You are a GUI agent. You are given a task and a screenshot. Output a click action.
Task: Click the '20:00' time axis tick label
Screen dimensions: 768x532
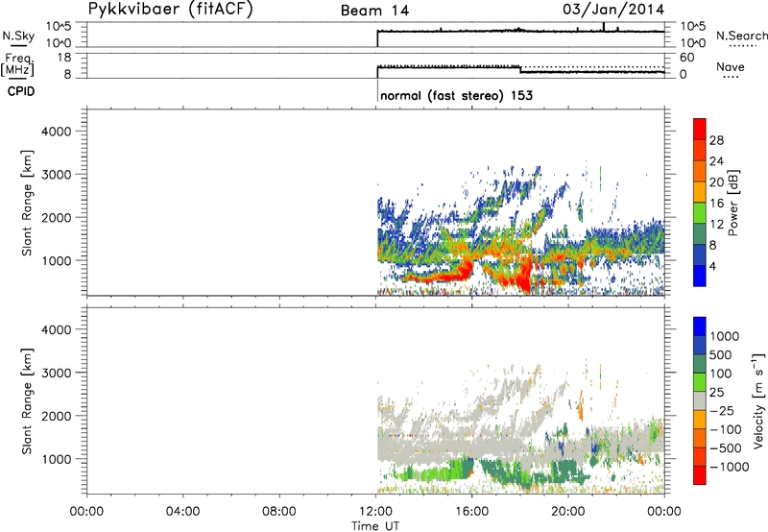568,512
